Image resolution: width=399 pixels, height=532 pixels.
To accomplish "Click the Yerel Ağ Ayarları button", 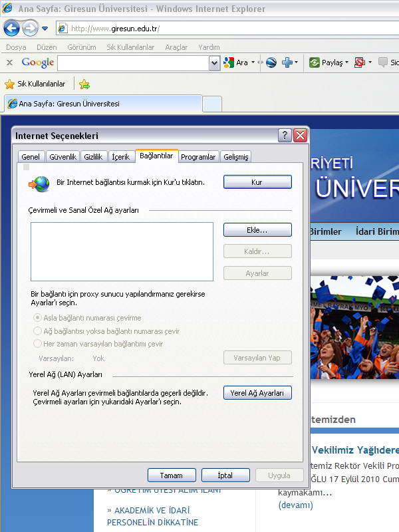I will click(257, 393).
